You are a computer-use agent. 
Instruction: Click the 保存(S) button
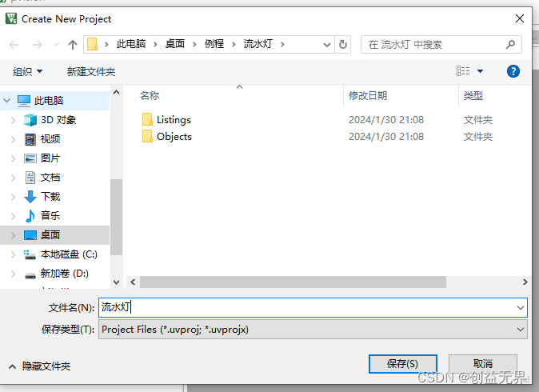point(402,364)
